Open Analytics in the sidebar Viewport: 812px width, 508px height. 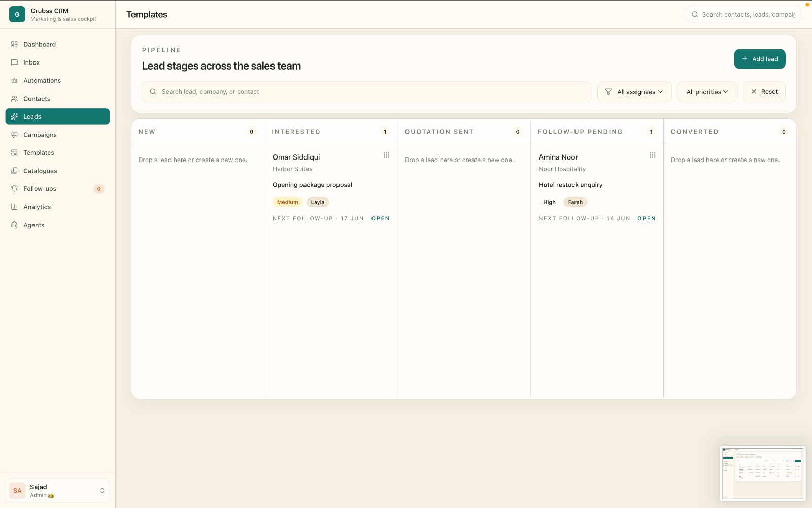(x=57, y=207)
